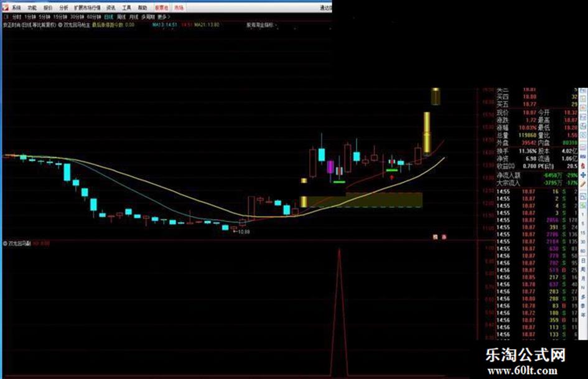Select the 周 weekly button in sidebar
The image size is (588, 379).
point(583,269)
